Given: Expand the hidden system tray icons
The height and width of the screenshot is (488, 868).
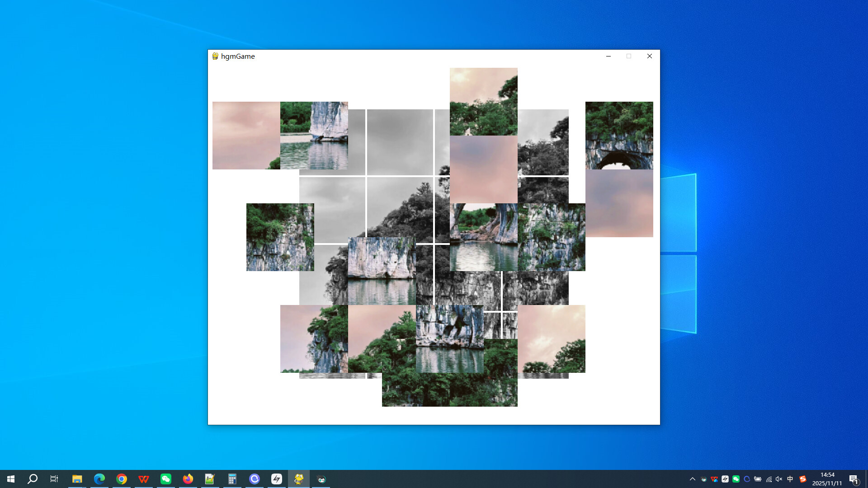Looking at the screenshot, I should pyautogui.click(x=693, y=479).
